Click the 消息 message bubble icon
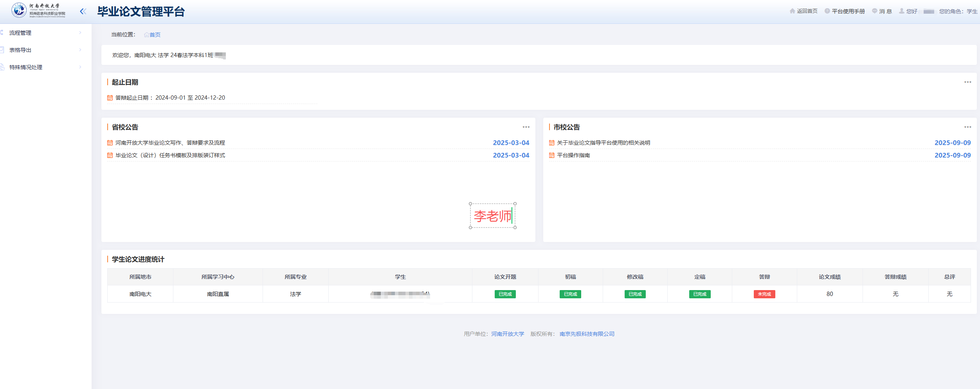The image size is (980, 389). (874, 11)
